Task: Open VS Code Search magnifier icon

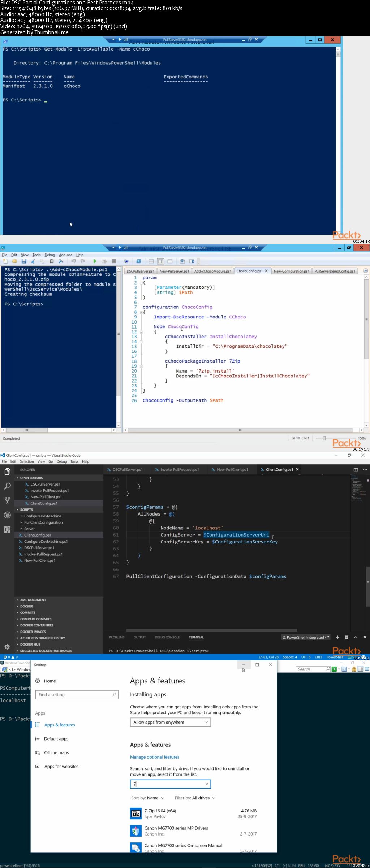Action: pyautogui.click(x=7, y=486)
